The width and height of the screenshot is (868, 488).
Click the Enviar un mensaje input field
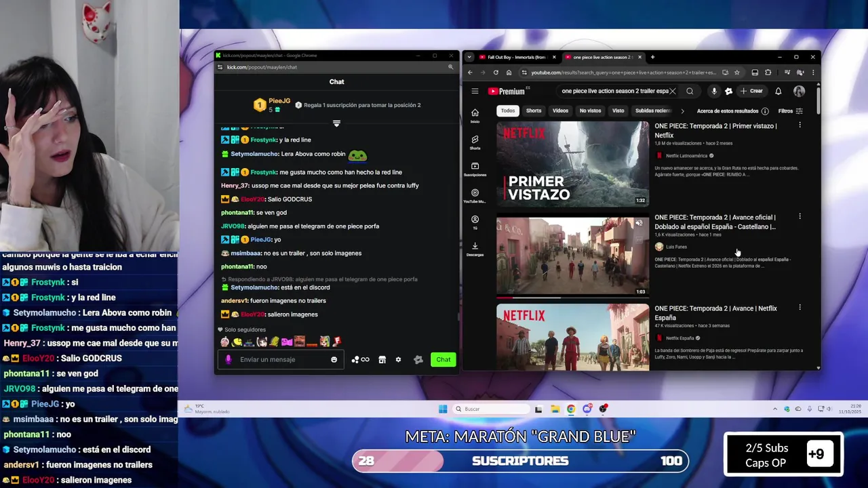click(x=281, y=360)
